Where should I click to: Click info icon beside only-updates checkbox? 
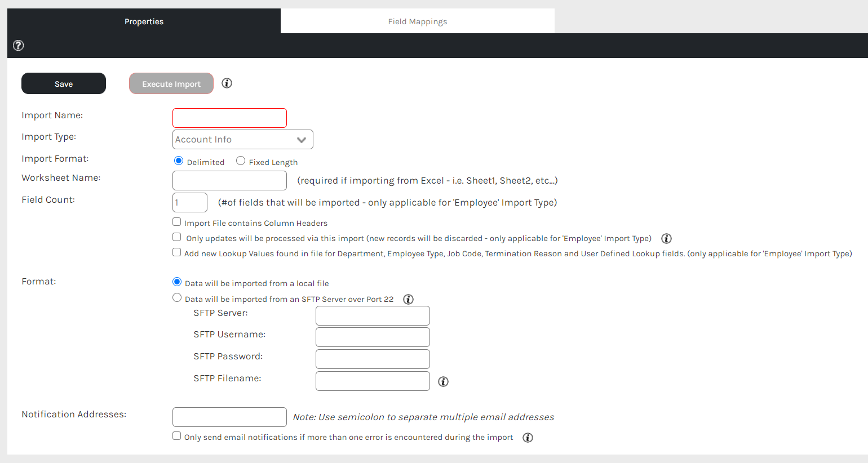coord(666,238)
